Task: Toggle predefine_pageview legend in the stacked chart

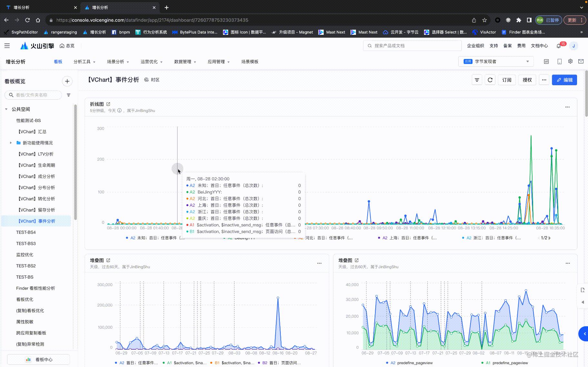Action: point(410,363)
